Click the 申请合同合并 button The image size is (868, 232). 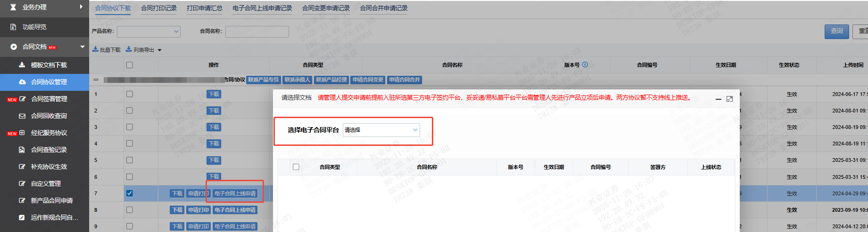pyautogui.click(x=405, y=80)
